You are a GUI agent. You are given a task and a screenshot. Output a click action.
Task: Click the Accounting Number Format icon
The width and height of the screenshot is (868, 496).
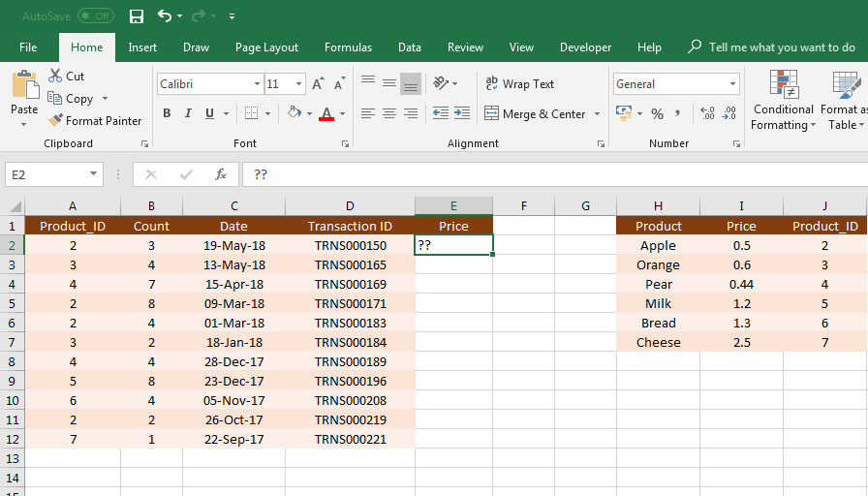pyautogui.click(x=624, y=113)
